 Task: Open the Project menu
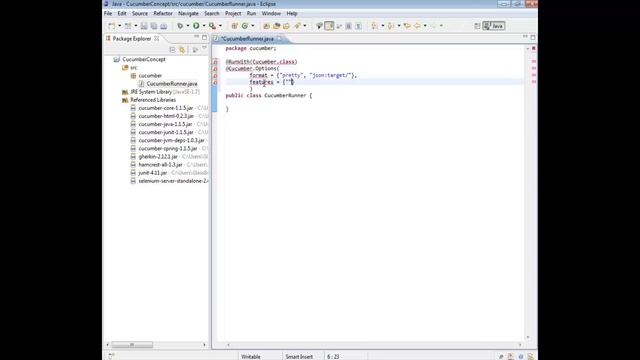(233, 13)
